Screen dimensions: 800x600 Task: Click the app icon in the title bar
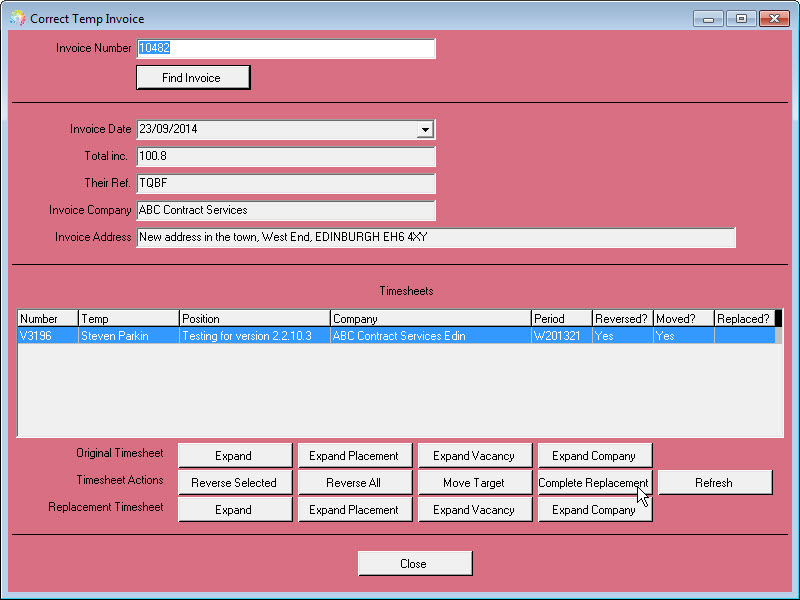click(x=17, y=18)
